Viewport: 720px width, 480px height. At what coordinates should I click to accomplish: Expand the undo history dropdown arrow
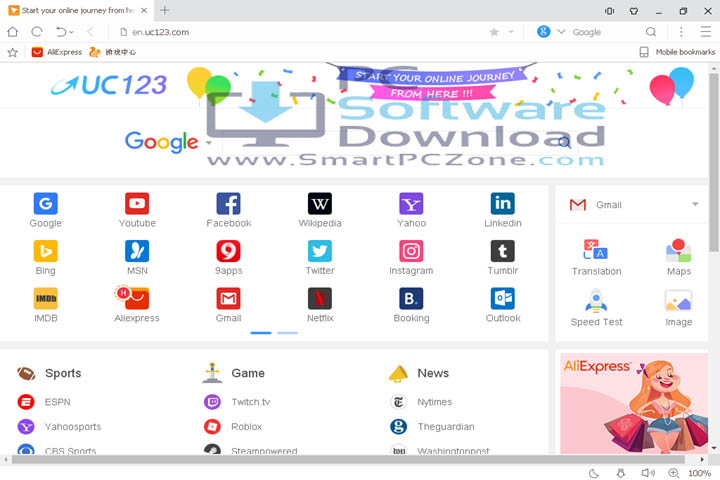pyautogui.click(x=71, y=32)
